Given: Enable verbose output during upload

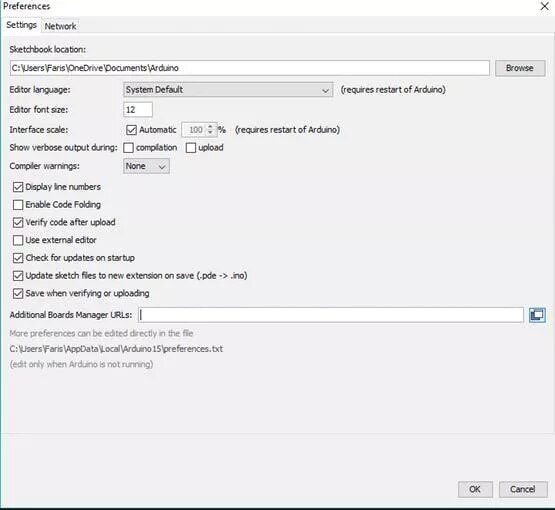Looking at the screenshot, I should 191,148.
